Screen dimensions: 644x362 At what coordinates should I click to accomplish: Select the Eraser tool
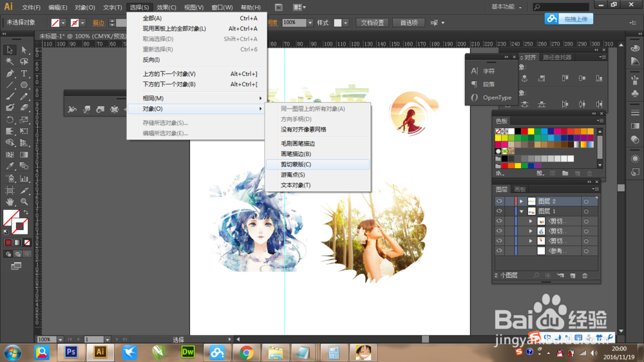[x=24, y=108]
